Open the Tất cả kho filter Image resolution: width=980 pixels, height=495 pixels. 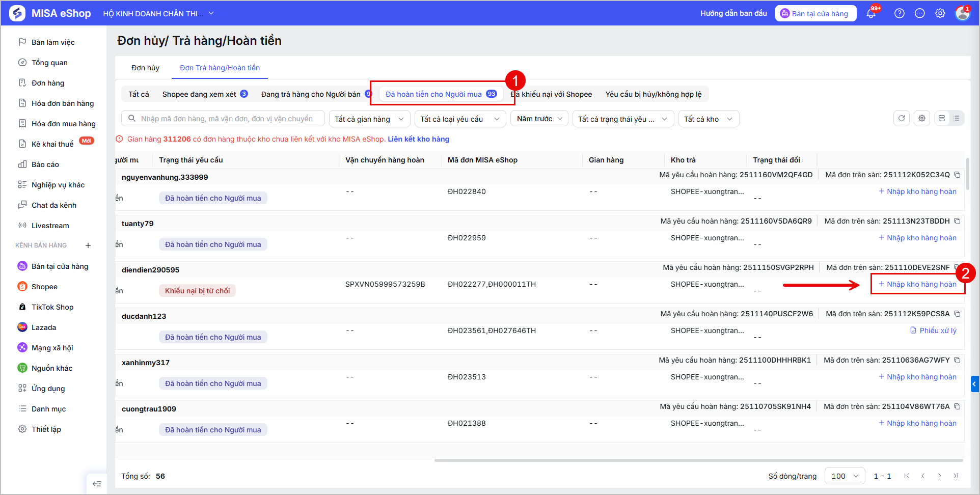click(x=709, y=119)
